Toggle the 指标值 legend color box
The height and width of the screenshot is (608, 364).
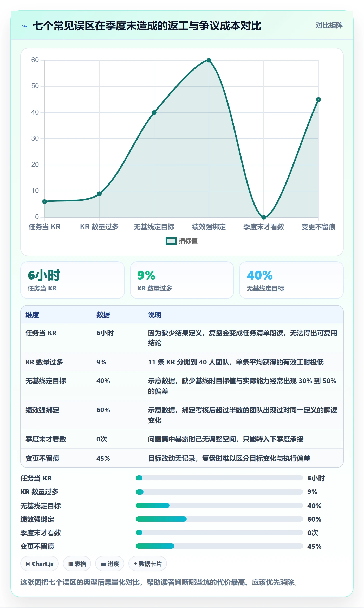[x=171, y=241]
